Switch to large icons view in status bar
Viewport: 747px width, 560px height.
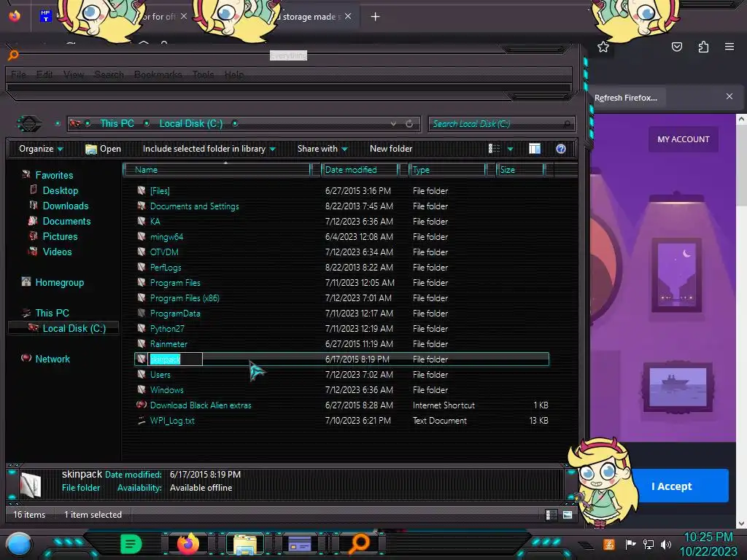coord(568,515)
